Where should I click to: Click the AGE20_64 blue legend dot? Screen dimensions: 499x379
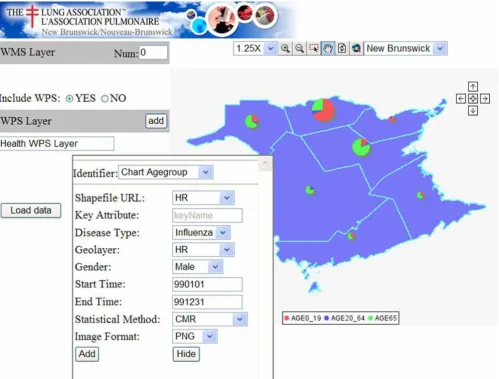click(327, 318)
